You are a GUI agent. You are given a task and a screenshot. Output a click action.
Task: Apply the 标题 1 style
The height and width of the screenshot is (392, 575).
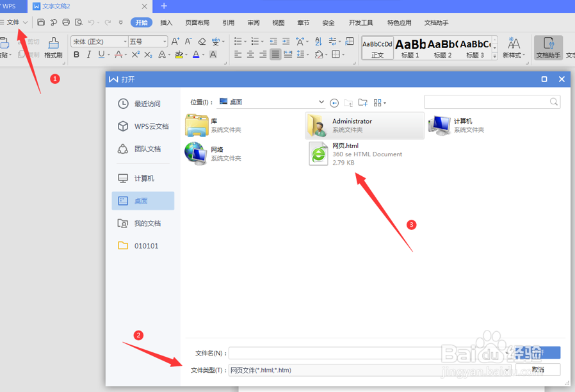point(410,47)
